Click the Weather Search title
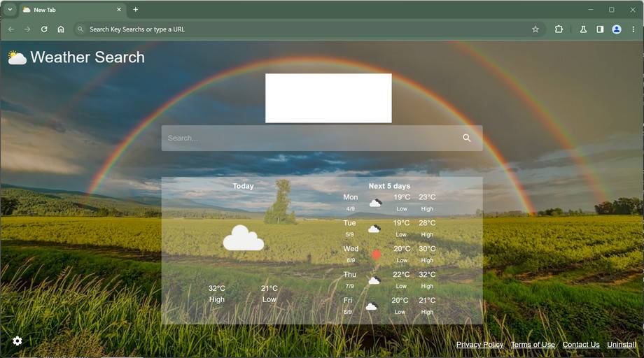 (x=87, y=57)
